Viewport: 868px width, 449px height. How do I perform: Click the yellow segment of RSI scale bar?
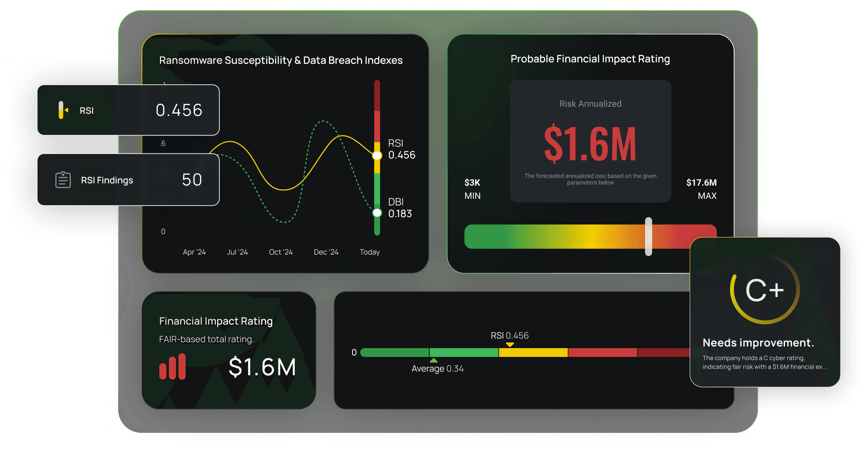click(533, 353)
